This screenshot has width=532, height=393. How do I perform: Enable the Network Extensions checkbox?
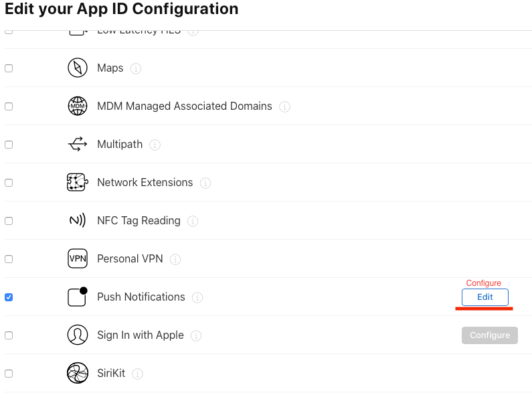[x=9, y=183]
